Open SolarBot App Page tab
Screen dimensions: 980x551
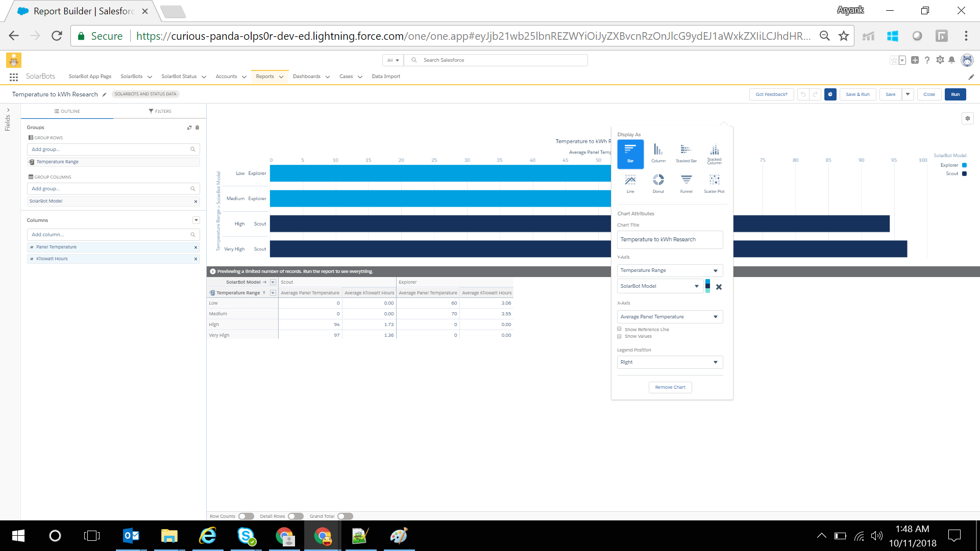[90, 77]
